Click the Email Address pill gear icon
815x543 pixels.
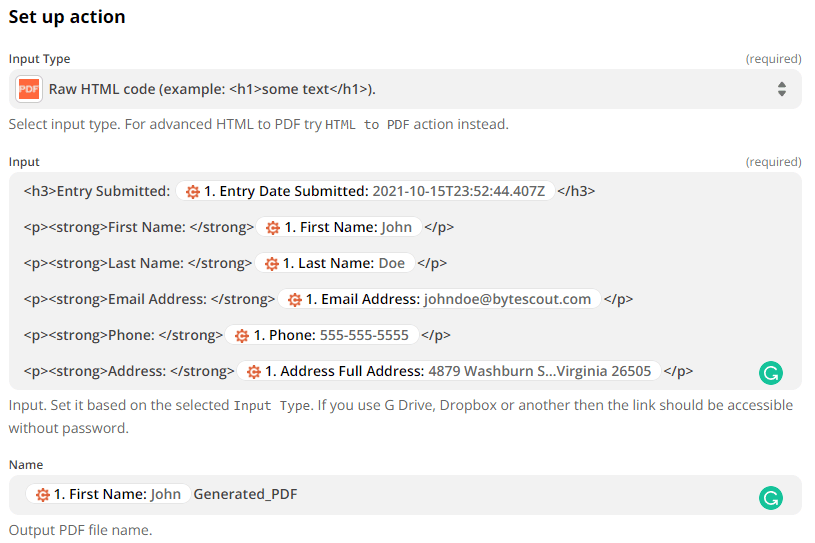294,299
